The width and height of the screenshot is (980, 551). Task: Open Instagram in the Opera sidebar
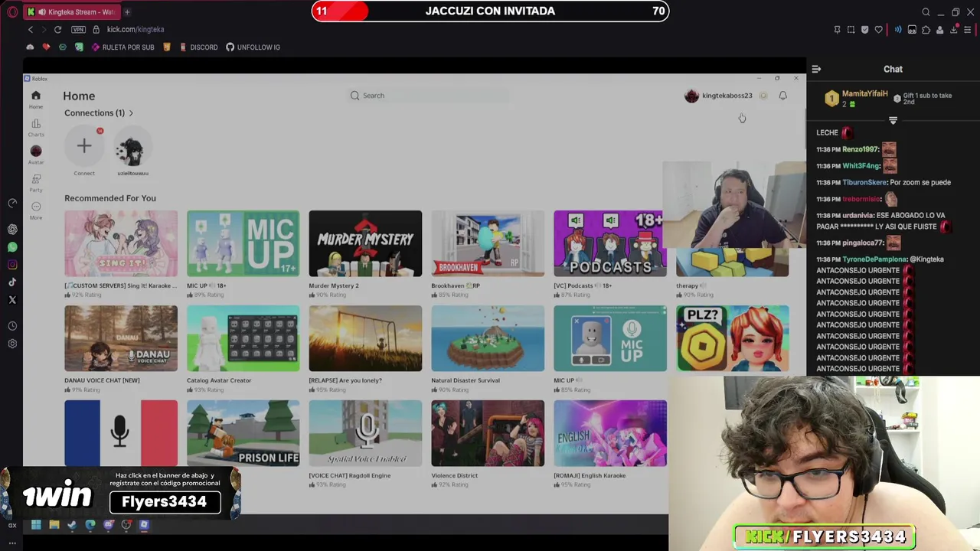tap(12, 265)
